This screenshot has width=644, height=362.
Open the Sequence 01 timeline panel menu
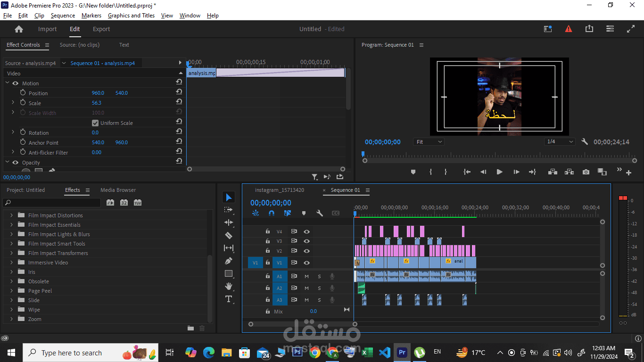(x=368, y=190)
